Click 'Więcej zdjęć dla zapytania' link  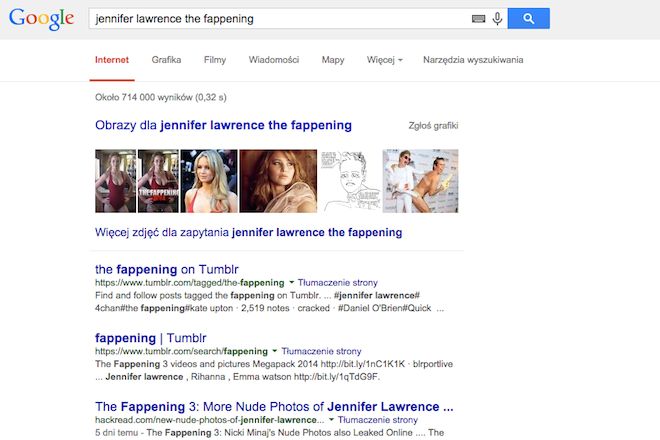[249, 232]
